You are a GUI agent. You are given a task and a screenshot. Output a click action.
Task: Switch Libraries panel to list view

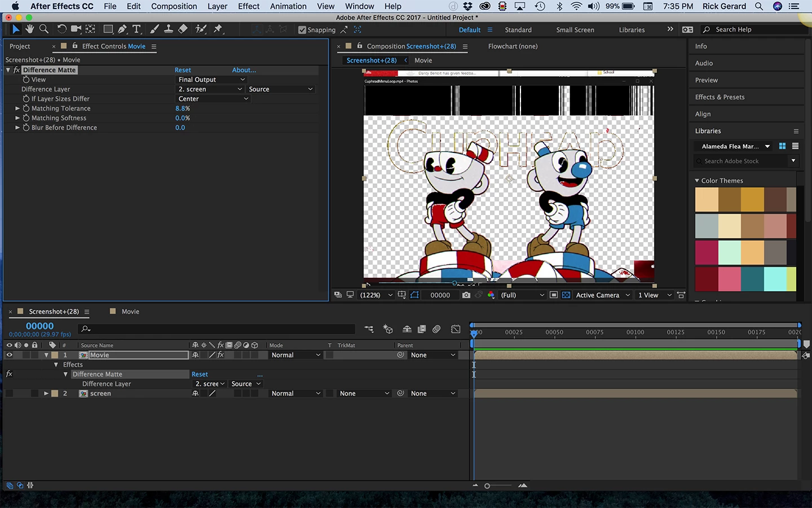pos(795,146)
